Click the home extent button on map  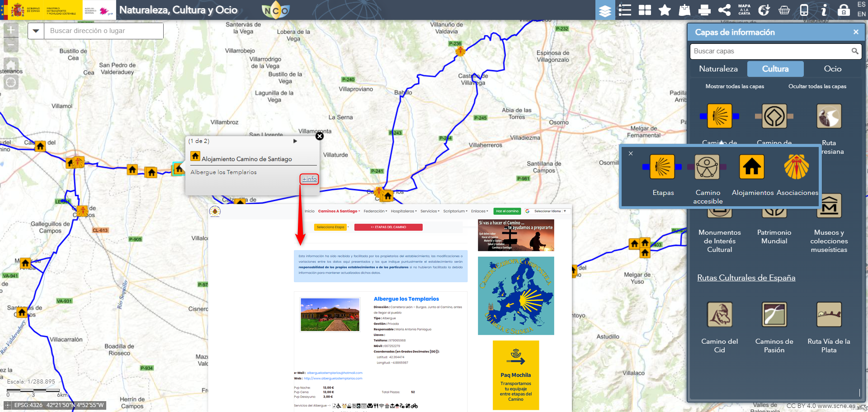(x=11, y=64)
